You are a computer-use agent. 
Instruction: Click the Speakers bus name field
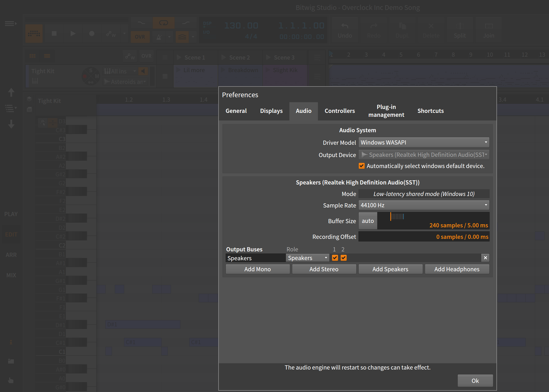(x=255, y=258)
